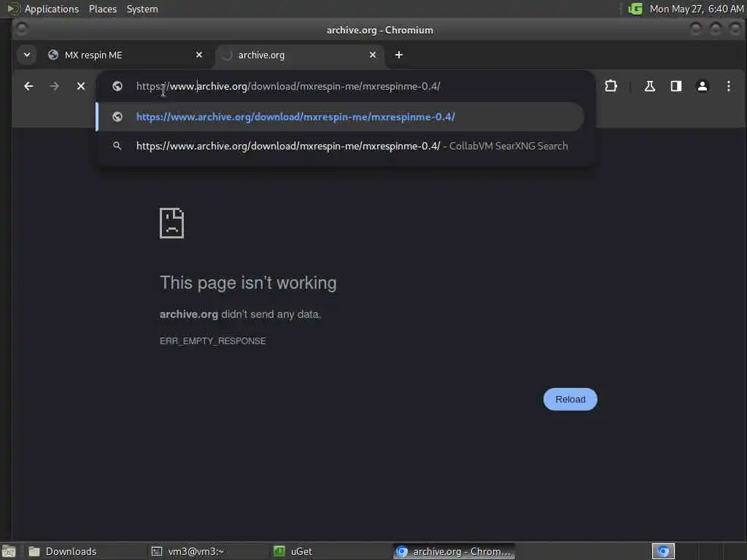Select the archive.org tab

click(300, 55)
